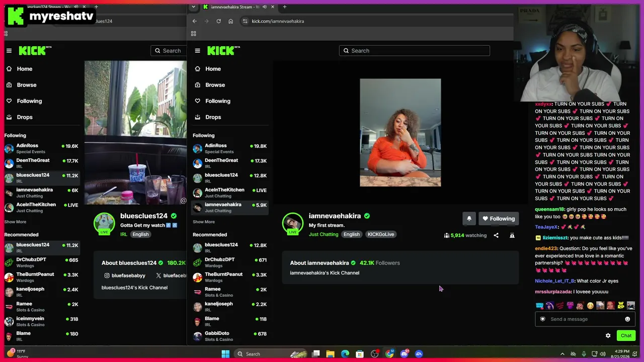The height and width of the screenshot is (362, 644).
Task: Pick the yellow WRP emote in chat emote row
Action: 621,305
